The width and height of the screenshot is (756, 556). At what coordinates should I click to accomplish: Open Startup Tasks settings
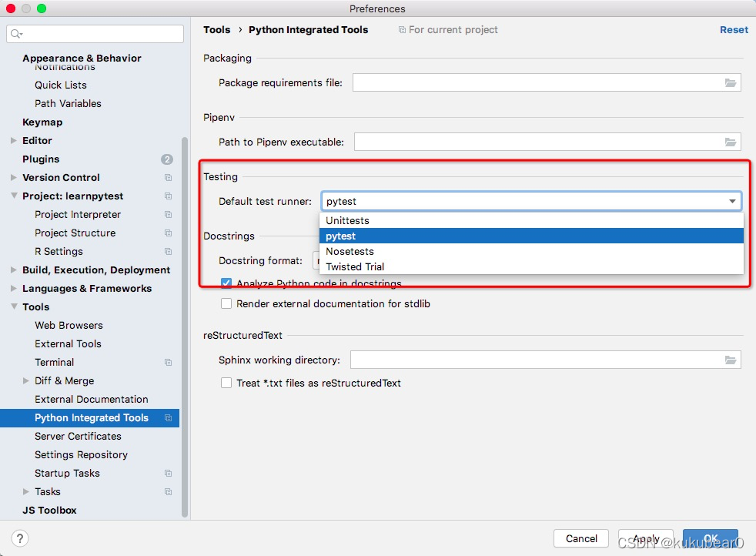pyautogui.click(x=67, y=473)
